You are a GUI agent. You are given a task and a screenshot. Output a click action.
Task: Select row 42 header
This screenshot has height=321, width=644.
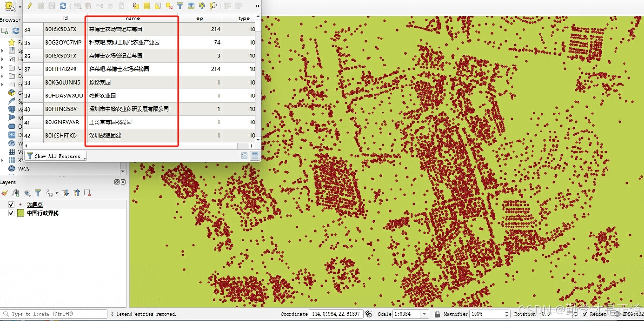point(33,135)
